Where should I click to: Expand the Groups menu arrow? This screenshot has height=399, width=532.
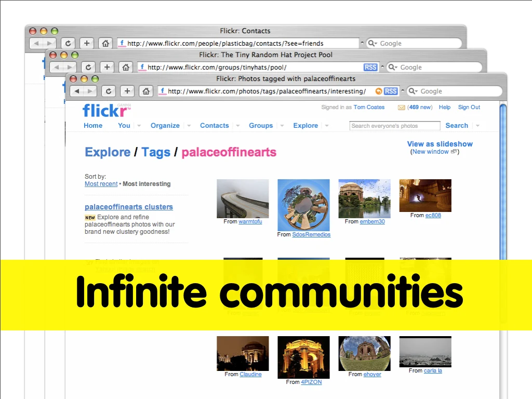coord(282,126)
